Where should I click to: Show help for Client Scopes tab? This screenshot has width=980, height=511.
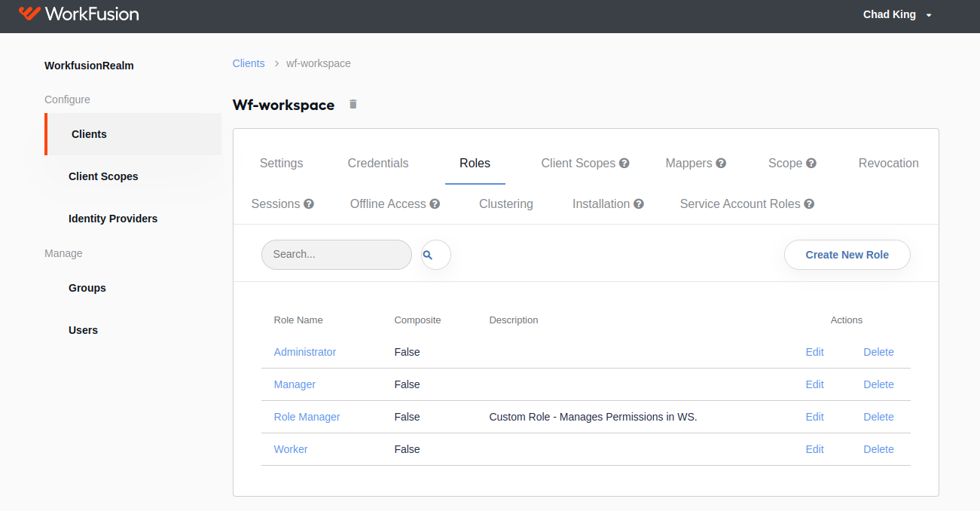click(624, 163)
